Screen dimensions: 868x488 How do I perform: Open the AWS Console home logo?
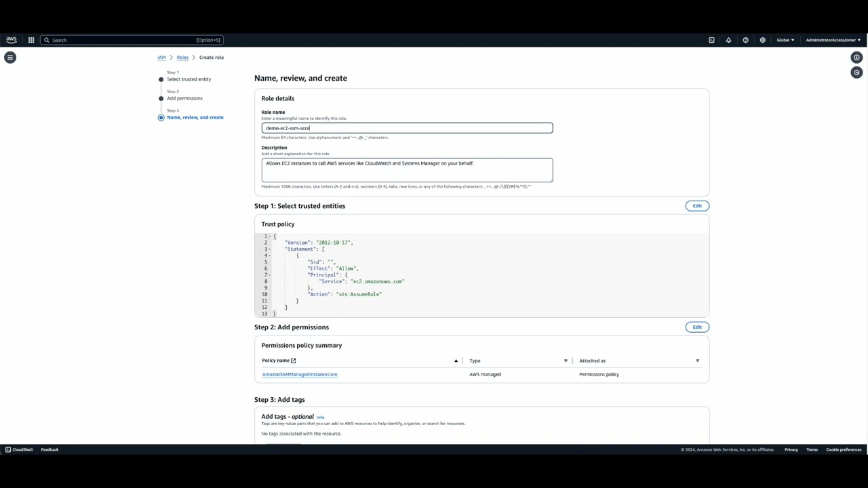[x=12, y=40]
